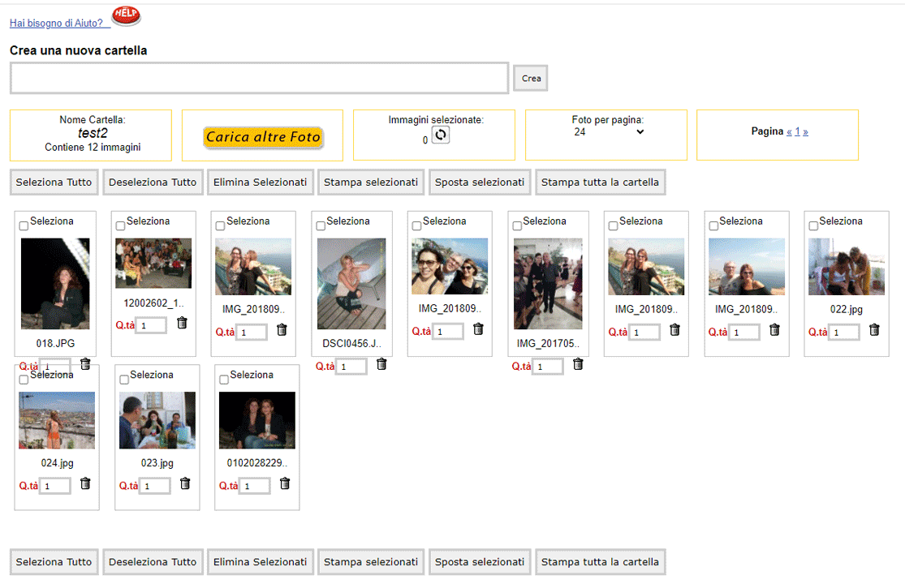Screen dimensions: 905x588
Task: Open the Foto per pagina dropdown
Action: click(x=608, y=132)
